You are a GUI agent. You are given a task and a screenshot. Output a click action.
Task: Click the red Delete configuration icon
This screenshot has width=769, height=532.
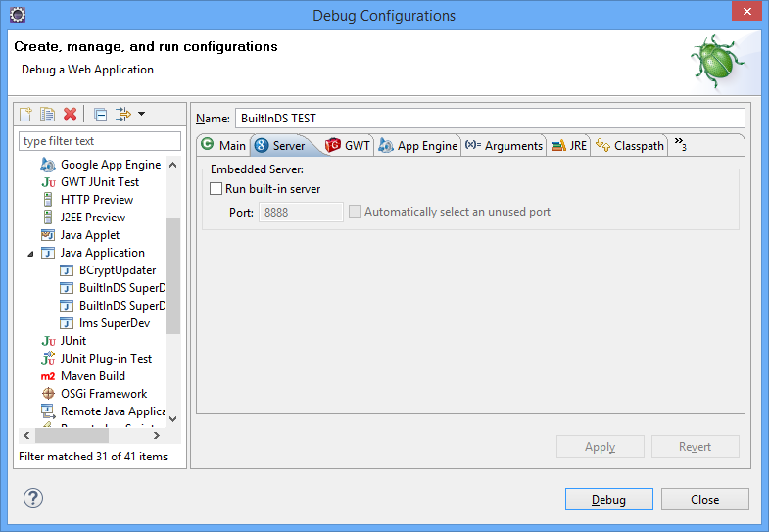tap(70, 115)
